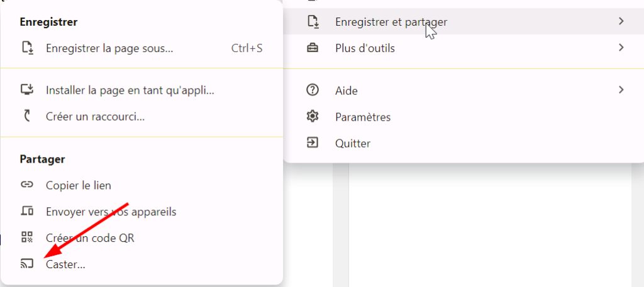Expand the Aide submenu chevron

pos(621,89)
